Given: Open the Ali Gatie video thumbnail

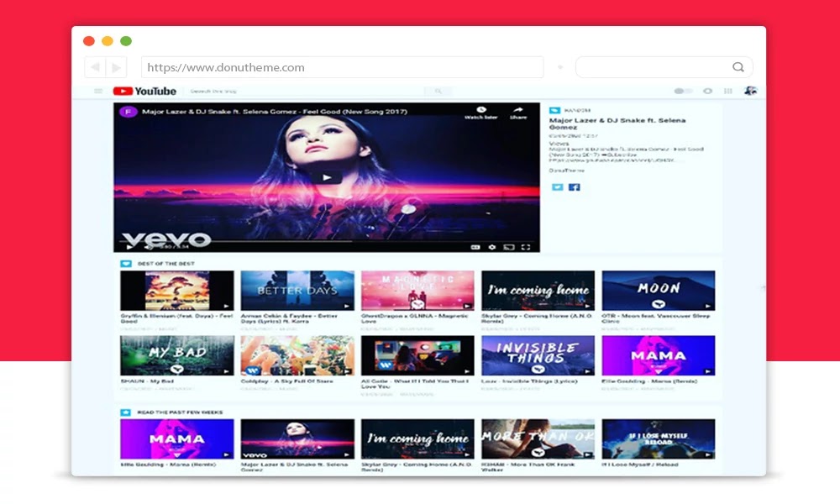Looking at the screenshot, I should [417, 355].
